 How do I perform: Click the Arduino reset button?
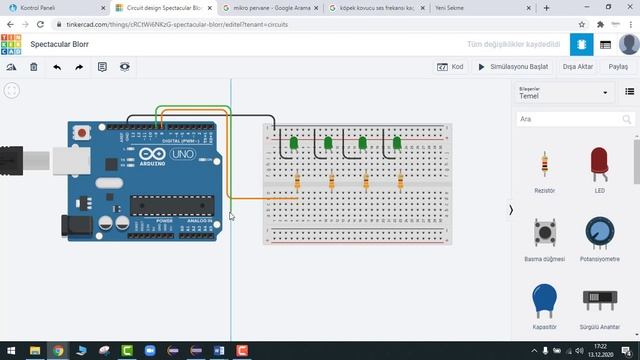pos(82,133)
